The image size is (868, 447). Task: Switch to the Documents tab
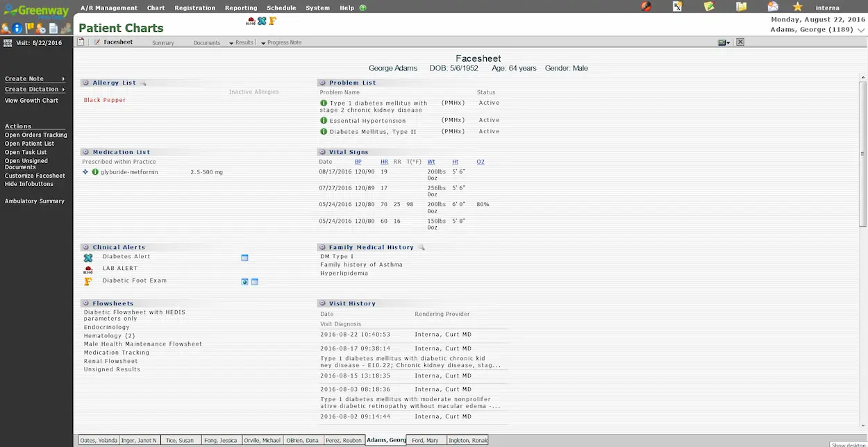click(206, 42)
